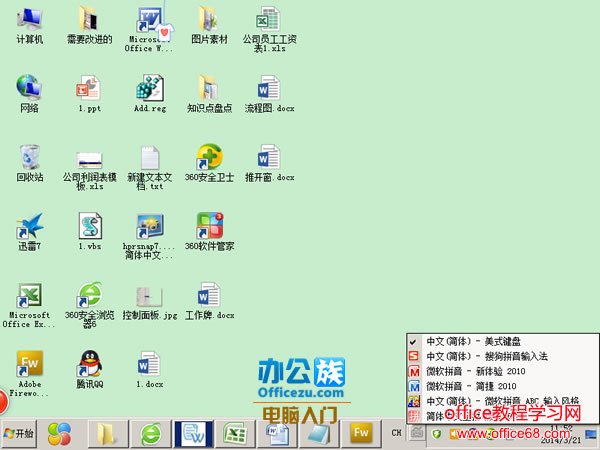
Task: Open the colorful four-petal taskbar icon
Action: [x=59, y=434]
